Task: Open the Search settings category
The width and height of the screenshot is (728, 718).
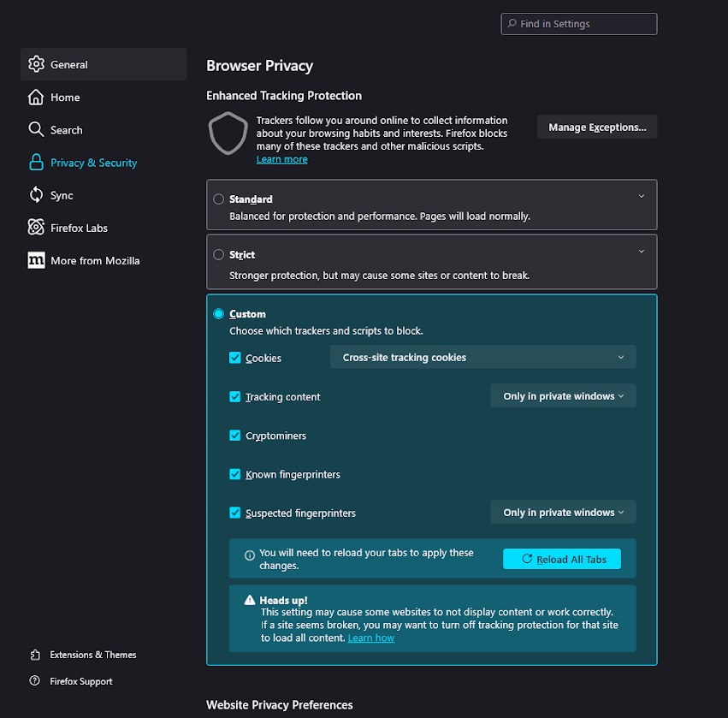Action: [104, 129]
